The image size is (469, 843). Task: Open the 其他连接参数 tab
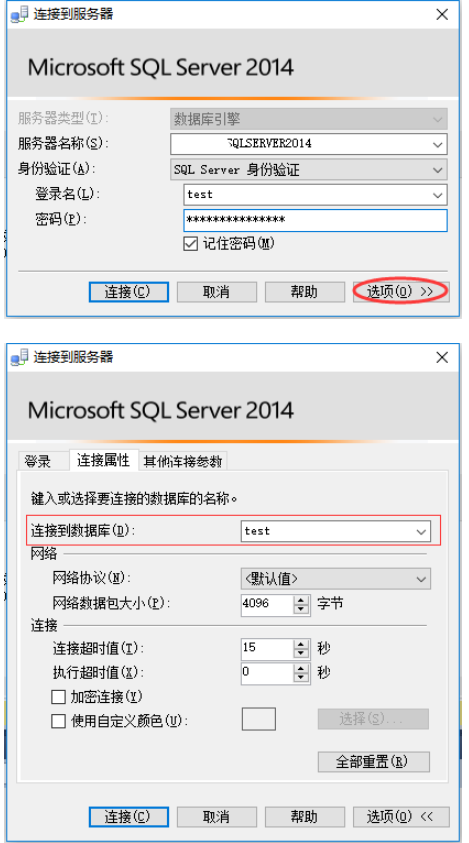tap(182, 461)
